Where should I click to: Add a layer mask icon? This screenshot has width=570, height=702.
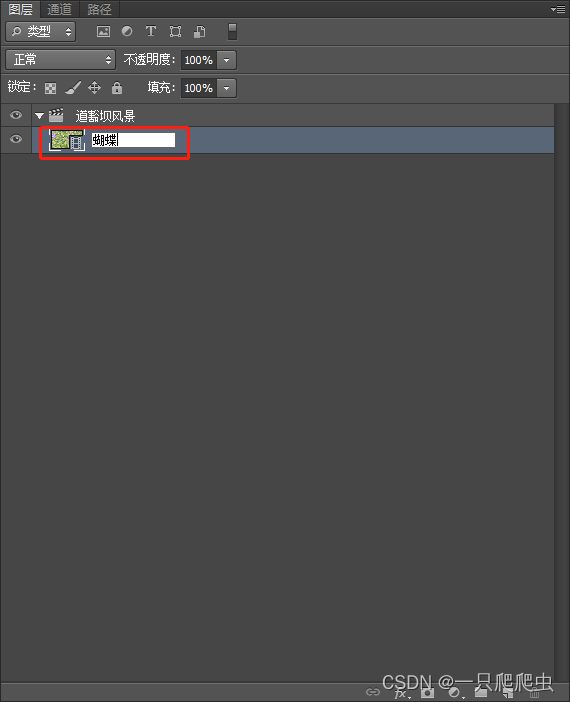428,693
